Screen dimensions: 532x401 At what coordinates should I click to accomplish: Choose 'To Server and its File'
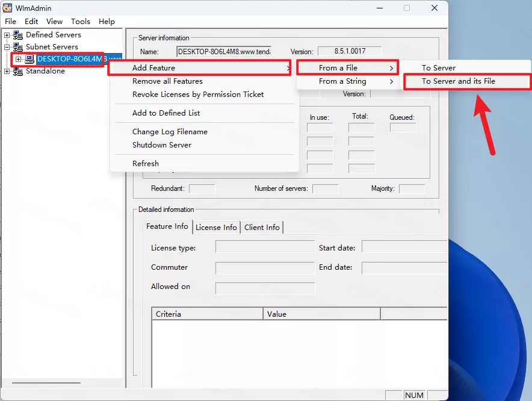tap(458, 81)
